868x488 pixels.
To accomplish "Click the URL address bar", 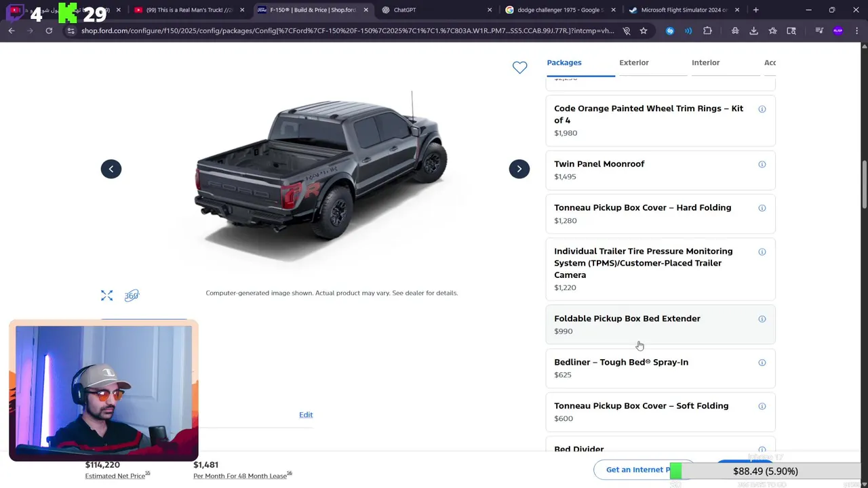I will click(347, 30).
